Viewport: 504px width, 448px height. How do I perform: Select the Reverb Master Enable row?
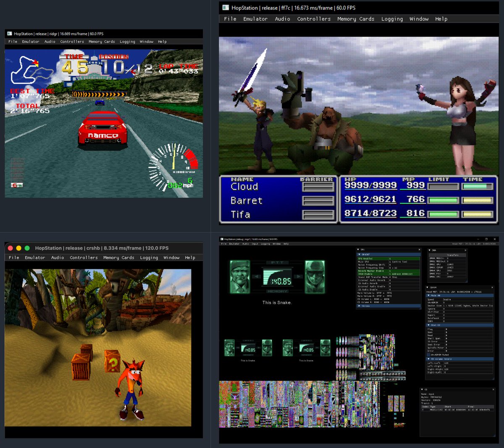pyautogui.click(x=388, y=271)
